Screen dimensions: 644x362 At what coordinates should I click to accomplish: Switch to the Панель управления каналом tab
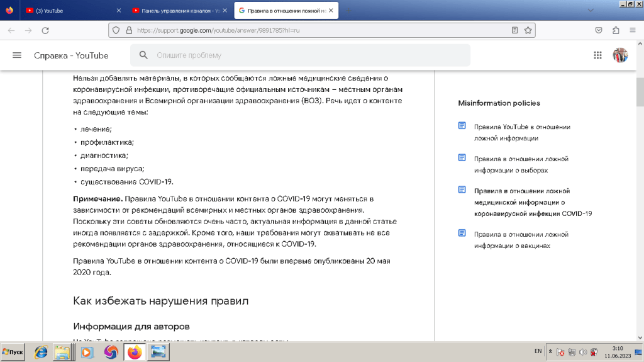point(176,11)
